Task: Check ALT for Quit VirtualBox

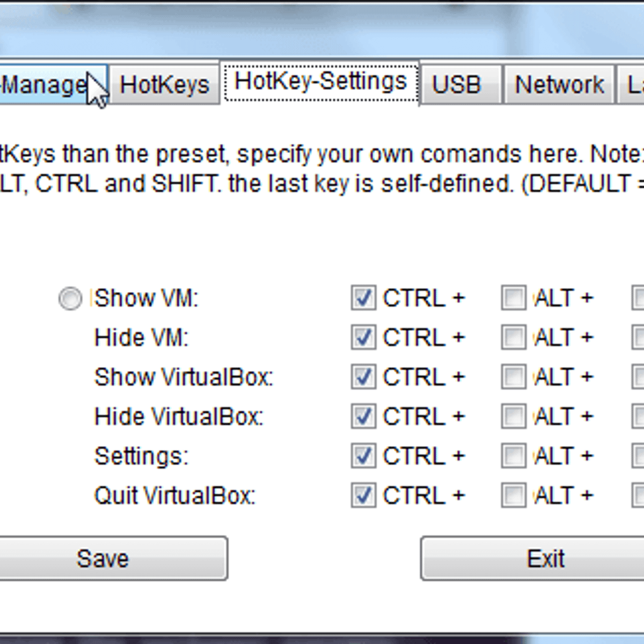Action: (x=513, y=495)
